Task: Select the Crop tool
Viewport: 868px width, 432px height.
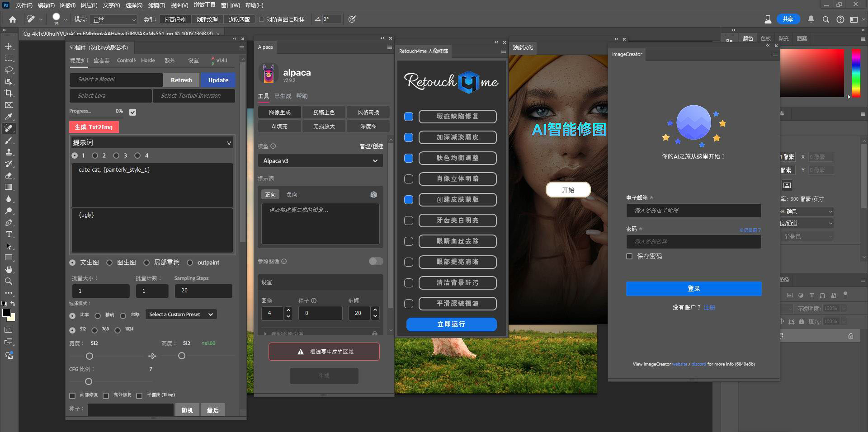Action: (9, 93)
